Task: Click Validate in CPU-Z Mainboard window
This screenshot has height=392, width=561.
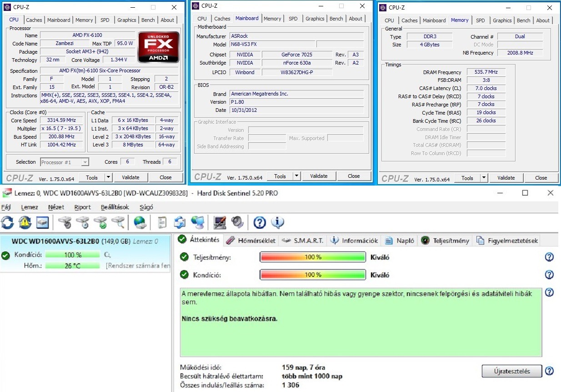Action: tap(319, 176)
